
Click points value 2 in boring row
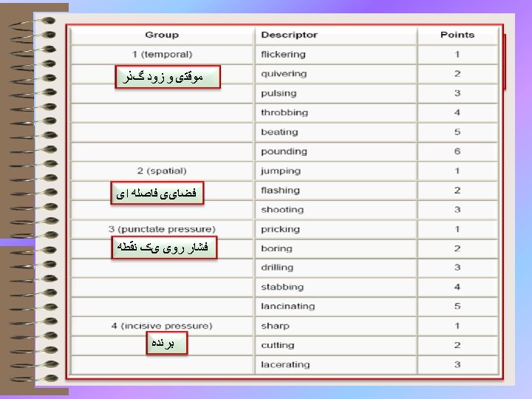pyautogui.click(x=457, y=248)
